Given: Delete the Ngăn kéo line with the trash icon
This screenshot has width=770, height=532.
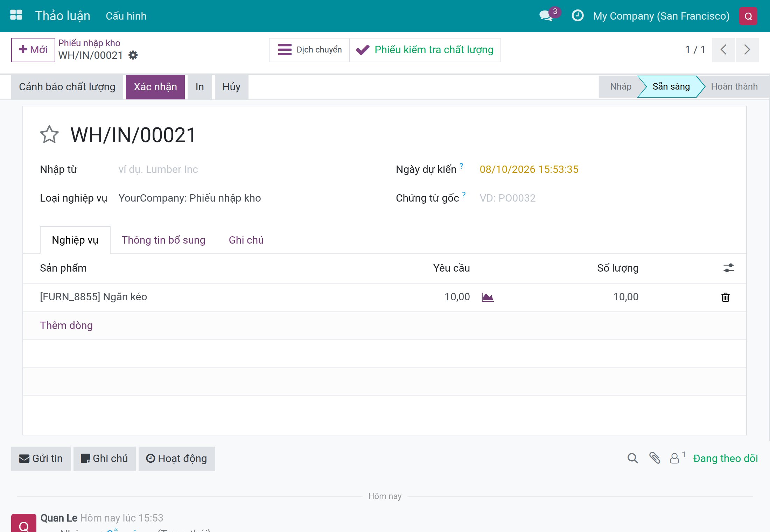Looking at the screenshot, I should pos(726,297).
